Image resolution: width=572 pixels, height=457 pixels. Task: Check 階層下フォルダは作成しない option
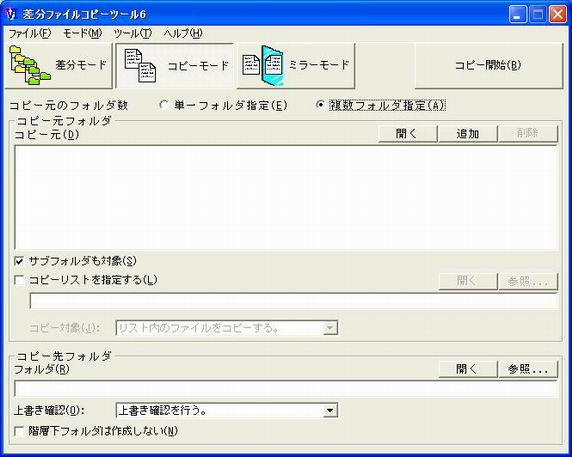[x=19, y=431]
